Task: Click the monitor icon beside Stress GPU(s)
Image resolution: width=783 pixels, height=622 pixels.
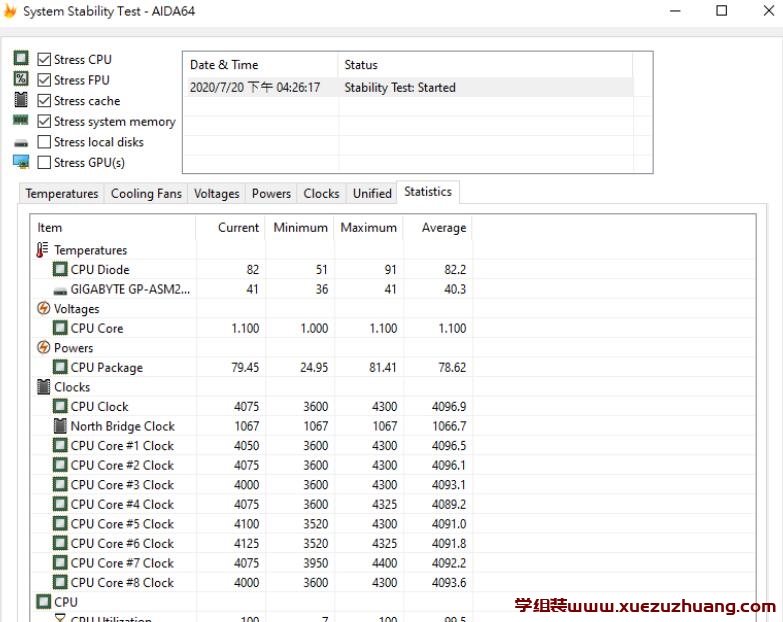Action: (21, 162)
